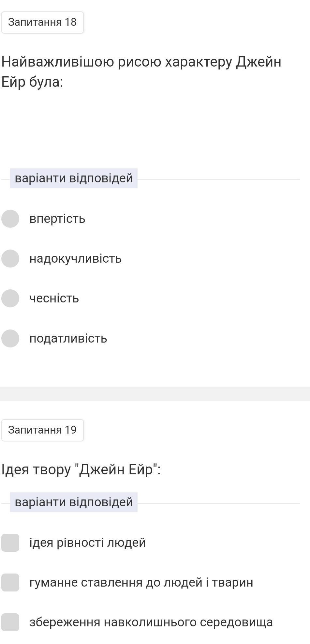Image resolution: width=310 pixels, height=644 pixels.
Task: Enable the 'збереження навколишнього середовища' checkbox
Action: point(10,622)
